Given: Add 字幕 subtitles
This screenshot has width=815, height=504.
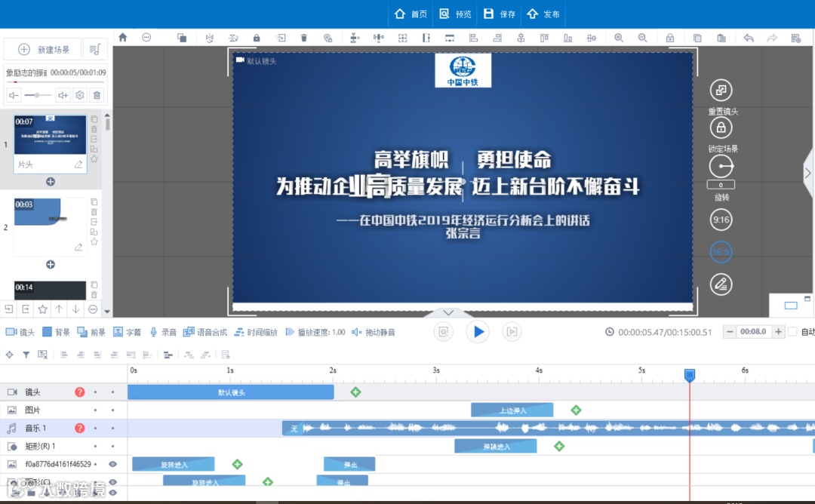Looking at the screenshot, I should (x=127, y=332).
